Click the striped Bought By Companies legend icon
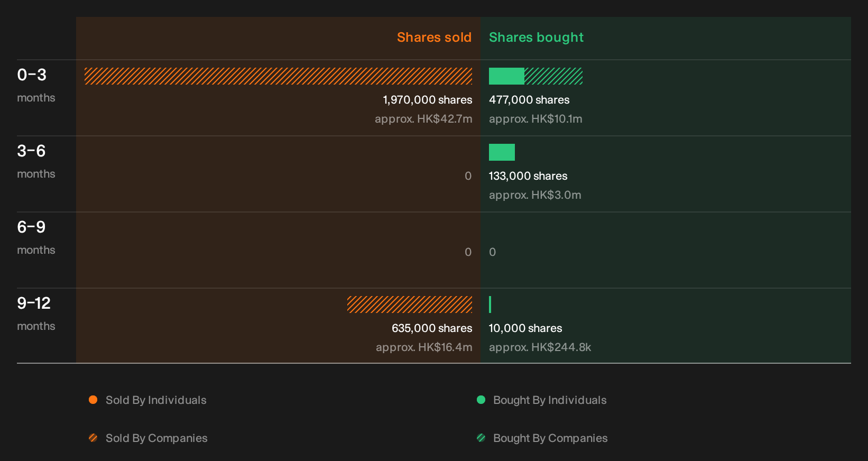Screen dimensions: 868x461 coord(481,438)
